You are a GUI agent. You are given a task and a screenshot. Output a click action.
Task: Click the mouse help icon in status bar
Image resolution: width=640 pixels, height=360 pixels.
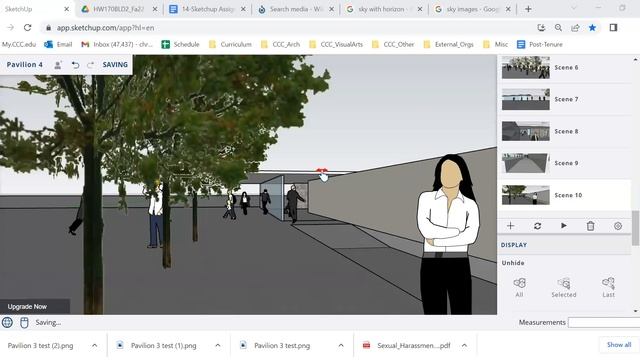tap(24, 322)
